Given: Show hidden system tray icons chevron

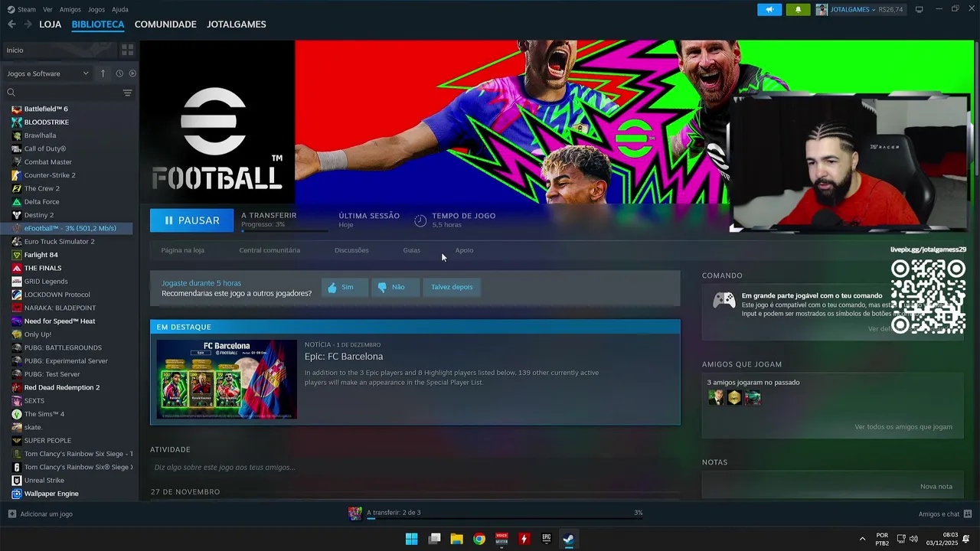Looking at the screenshot, I should point(862,539).
